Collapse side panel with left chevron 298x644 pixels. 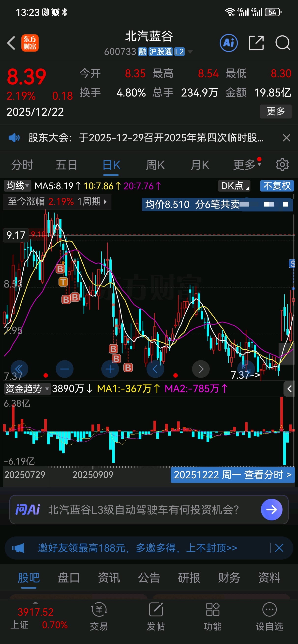click(289, 389)
